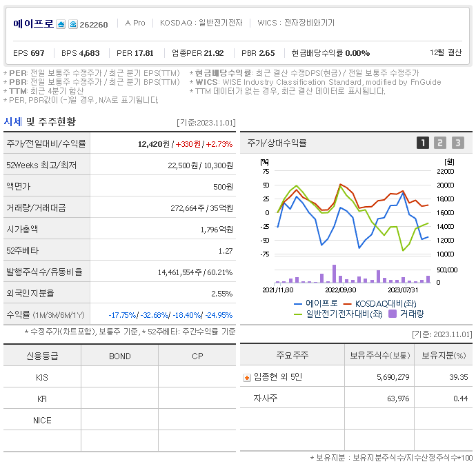Click the PER 17.81 value
This screenshot has width=476, height=464.
[135, 53]
